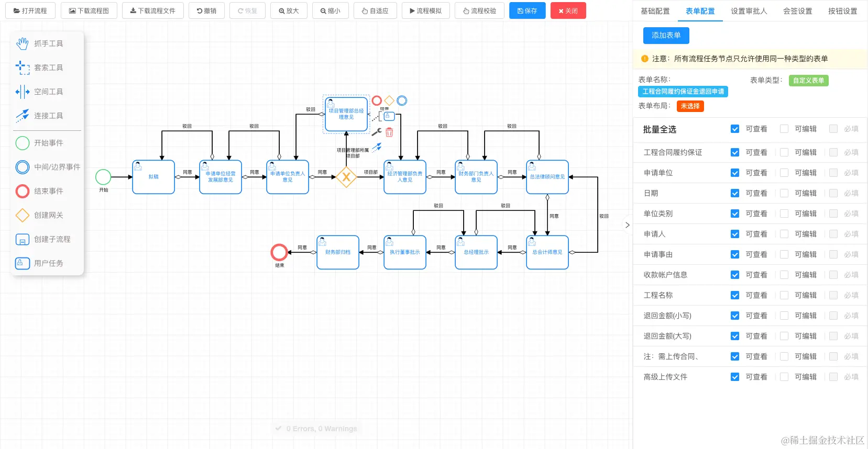Collapse the right panel with arrow handle
Viewport: 868px width, 449px height.
coord(627,225)
